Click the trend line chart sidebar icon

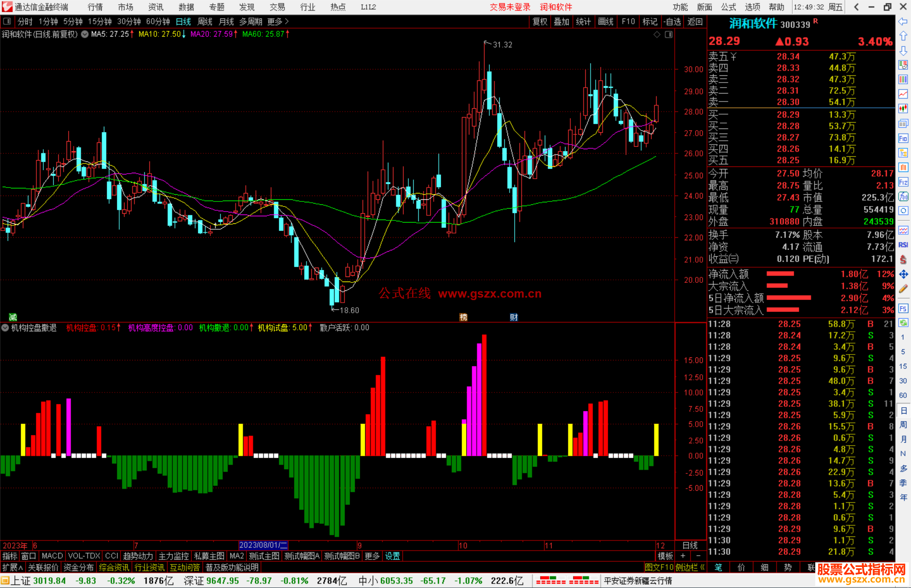tap(903, 94)
